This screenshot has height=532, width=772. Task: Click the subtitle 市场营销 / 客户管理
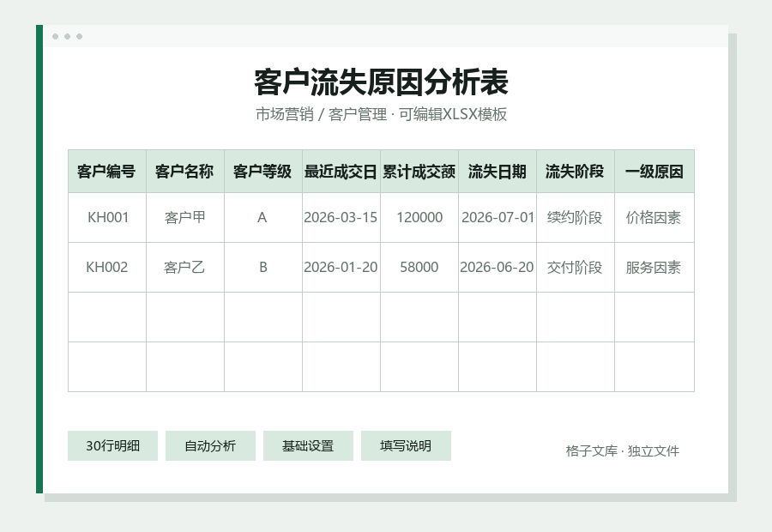tap(321, 114)
